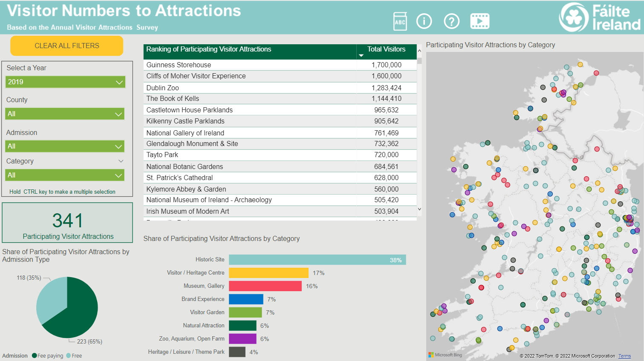Click the Visitor / Heritage Centre yellow bar

pos(269,273)
